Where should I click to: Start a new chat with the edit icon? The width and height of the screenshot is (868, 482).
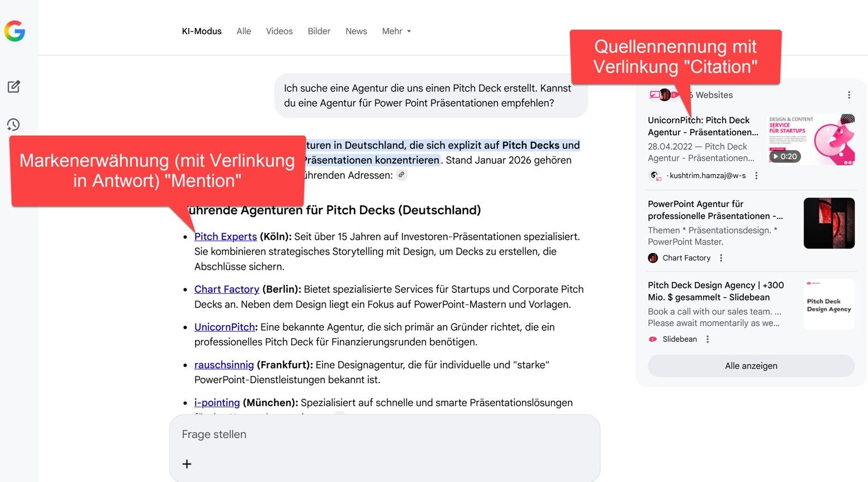point(14,87)
